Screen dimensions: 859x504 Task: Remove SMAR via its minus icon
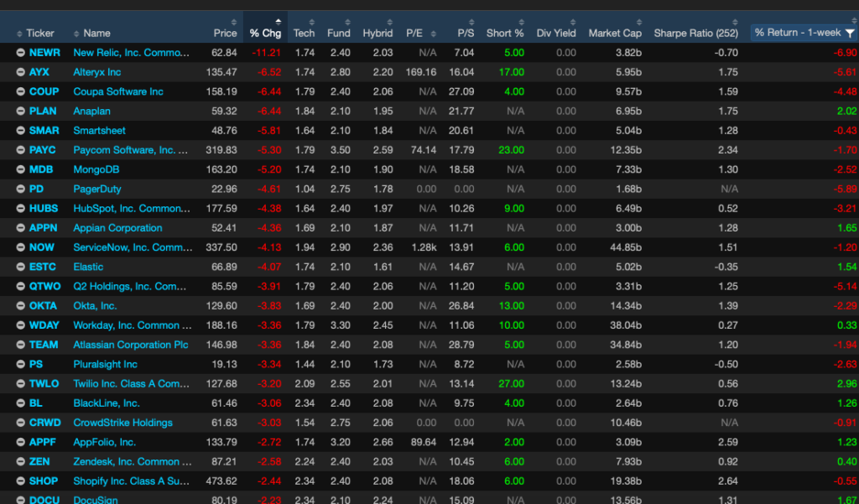(20, 130)
